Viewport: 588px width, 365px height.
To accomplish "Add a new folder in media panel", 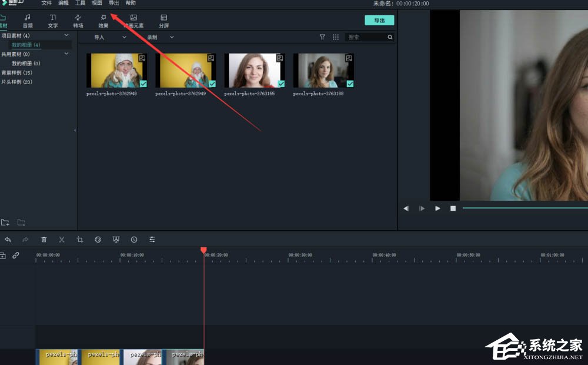I will pyautogui.click(x=5, y=223).
